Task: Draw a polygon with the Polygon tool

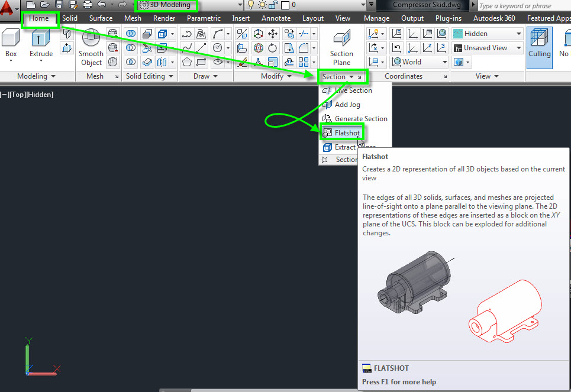Action: [x=187, y=62]
